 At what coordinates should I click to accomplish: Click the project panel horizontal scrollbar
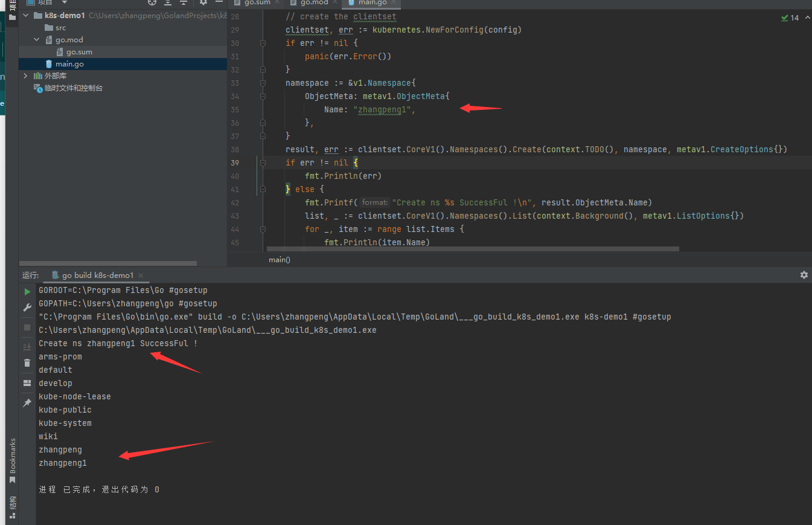(x=108, y=263)
